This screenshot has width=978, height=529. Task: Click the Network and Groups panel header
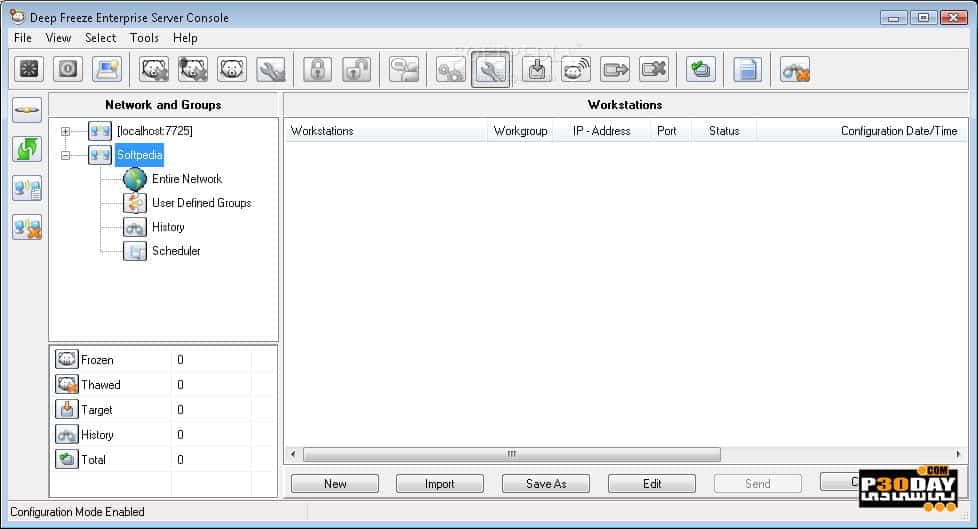coord(163,105)
